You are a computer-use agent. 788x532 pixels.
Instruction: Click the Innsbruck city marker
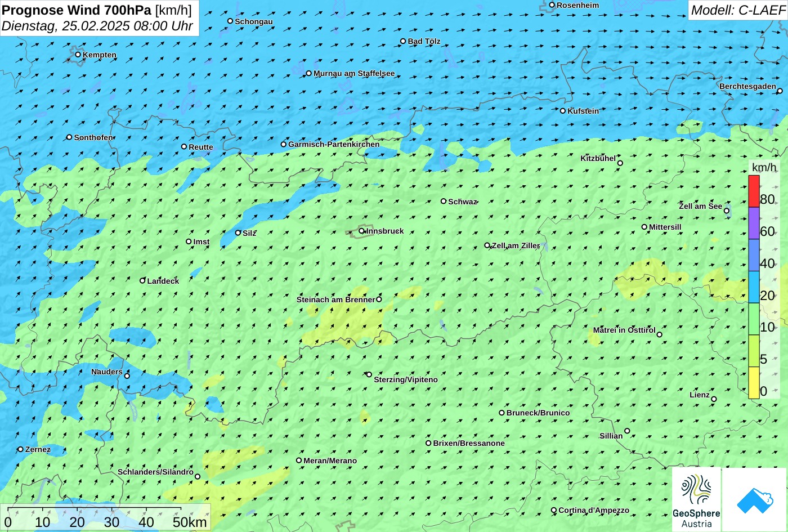point(361,231)
